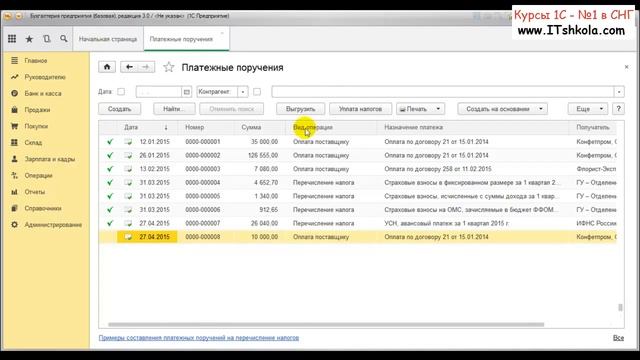The height and width of the screenshot is (360, 640).
Task: Open the Банк и касса section label
Action: tap(43, 93)
